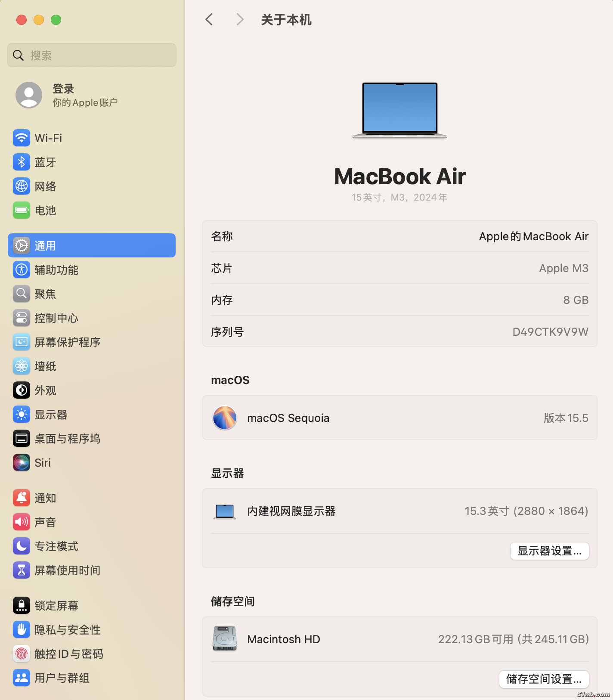Image resolution: width=613 pixels, height=700 pixels.
Task: Go forward with the right chevron button
Action: pos(240,19)
